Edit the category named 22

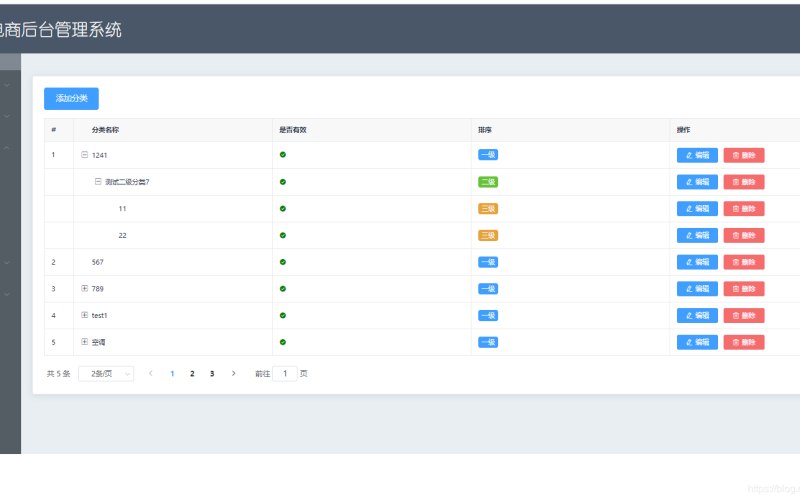pyautogui.click(x=697, y=235)
